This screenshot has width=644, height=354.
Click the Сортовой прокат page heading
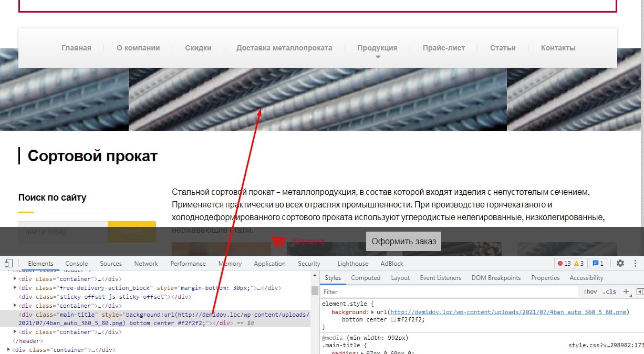point(92,156)
